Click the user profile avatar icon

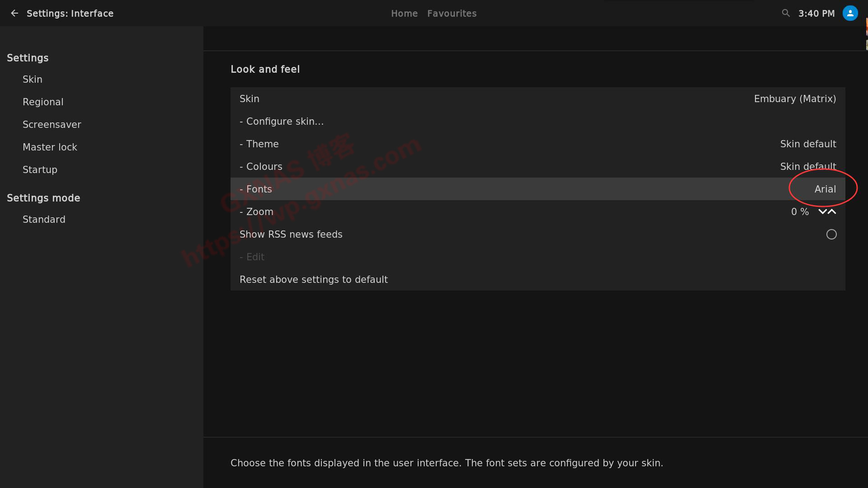click(850, 14)
